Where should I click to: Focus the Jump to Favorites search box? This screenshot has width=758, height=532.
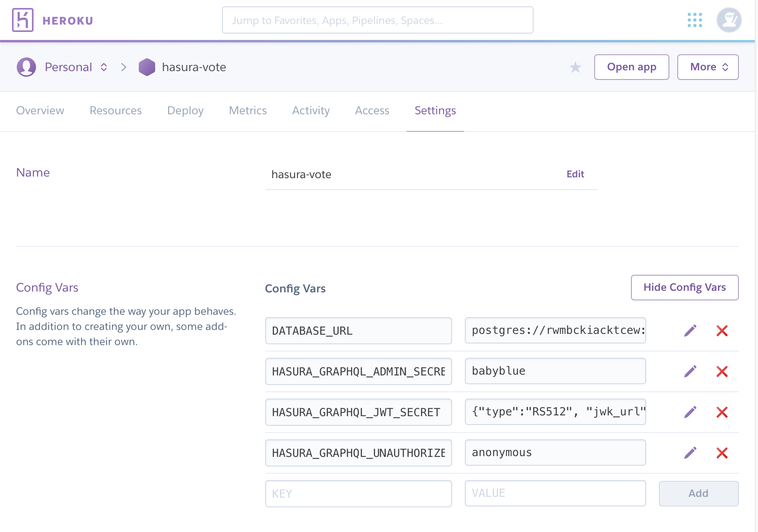point(377,20)
